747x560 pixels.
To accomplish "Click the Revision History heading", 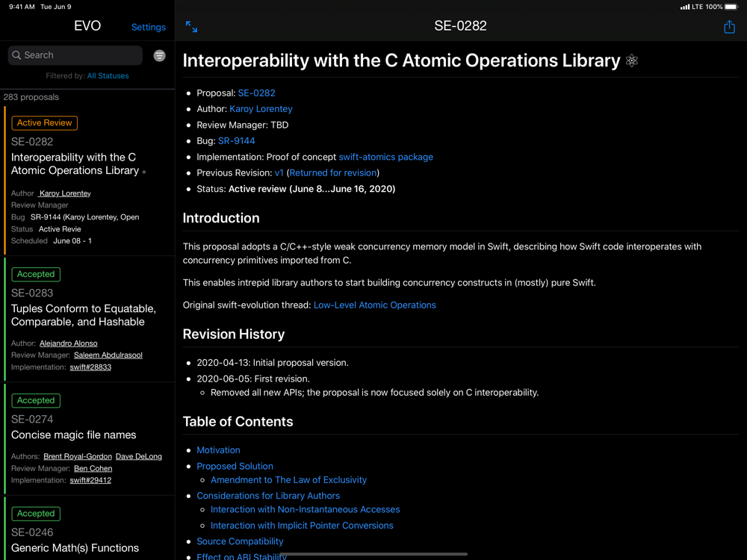I will (233, 335).
